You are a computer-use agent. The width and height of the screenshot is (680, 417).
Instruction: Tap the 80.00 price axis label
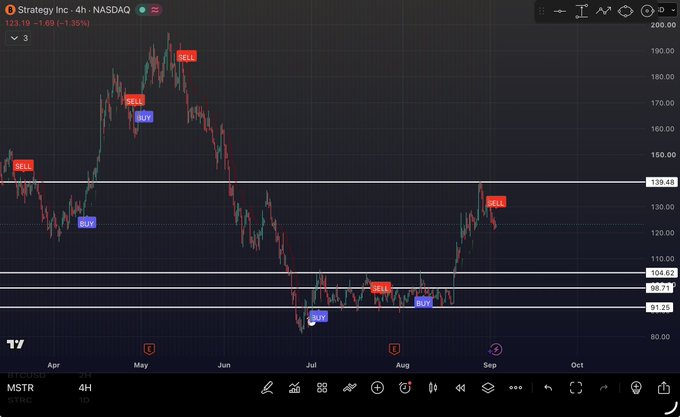coord(660,337)
